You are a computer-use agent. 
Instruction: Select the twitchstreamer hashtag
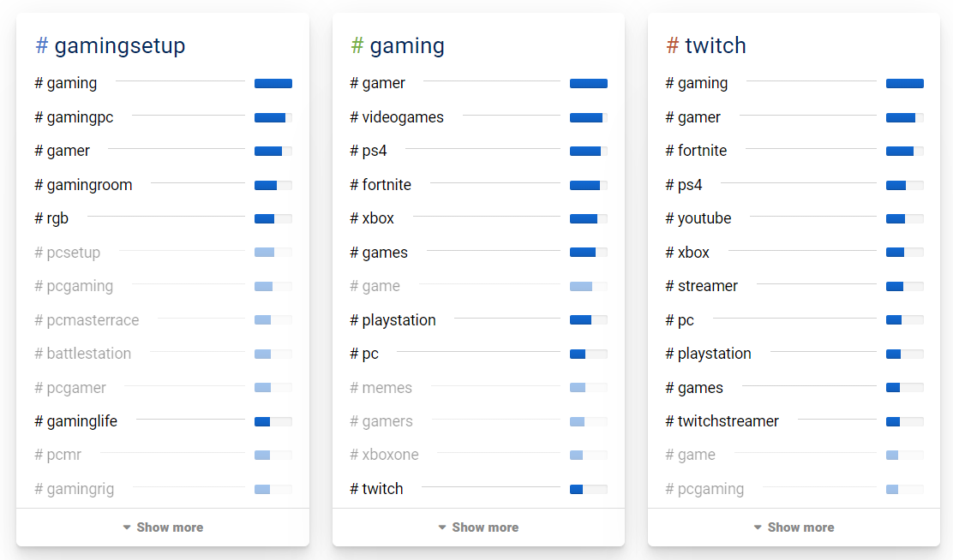click(722, 421)
